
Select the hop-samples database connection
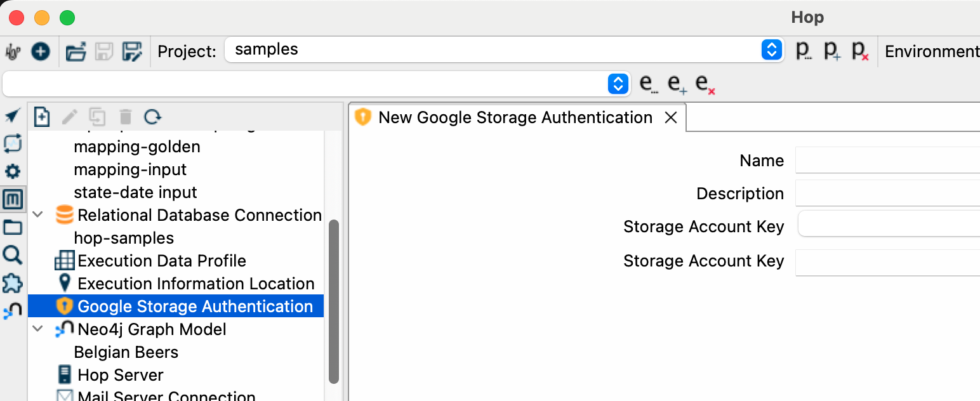coord(124,238)
